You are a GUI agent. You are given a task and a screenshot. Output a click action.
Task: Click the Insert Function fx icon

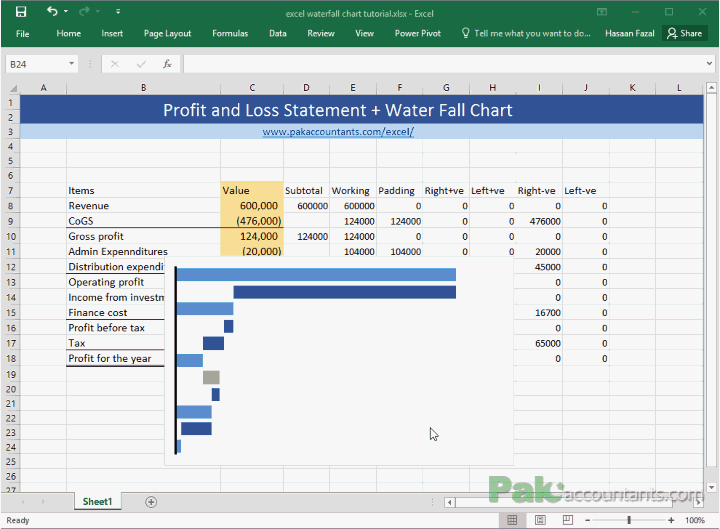(x=167, y=64)
